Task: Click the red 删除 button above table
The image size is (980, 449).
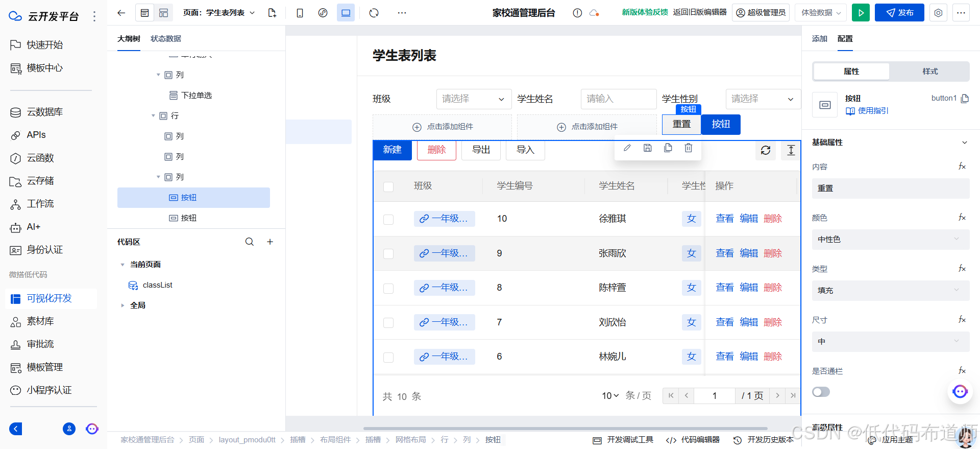Action: coord(436,150)
